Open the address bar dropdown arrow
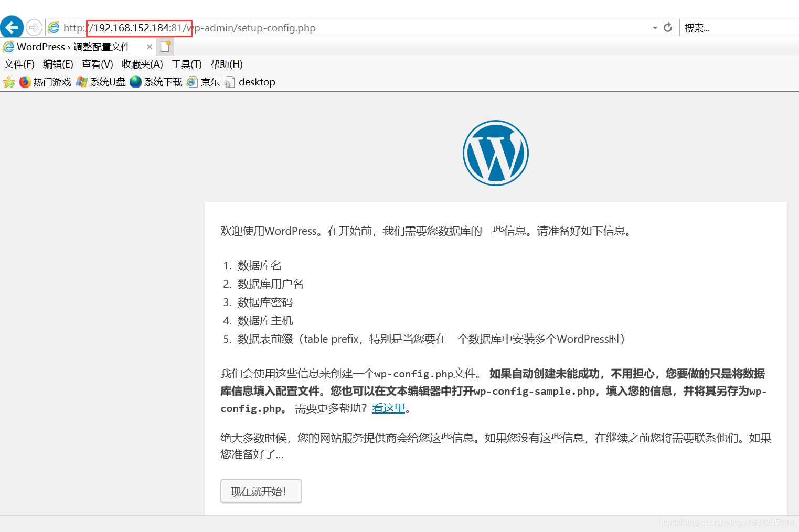The height and width of the screenshot is (532, 799). (x=655, y=28)
